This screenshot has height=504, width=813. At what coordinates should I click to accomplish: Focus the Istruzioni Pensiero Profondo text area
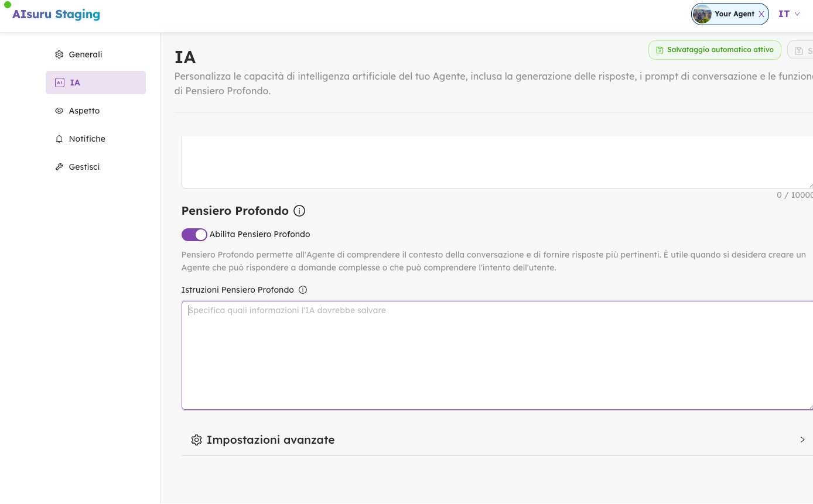coord(497,355)
